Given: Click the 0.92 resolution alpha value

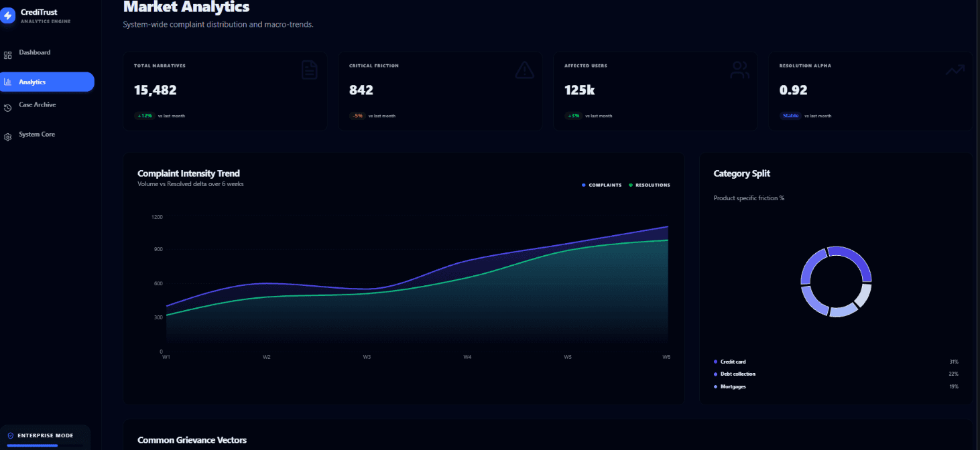Looking at the screenshot, I should (x=794, y=90).
